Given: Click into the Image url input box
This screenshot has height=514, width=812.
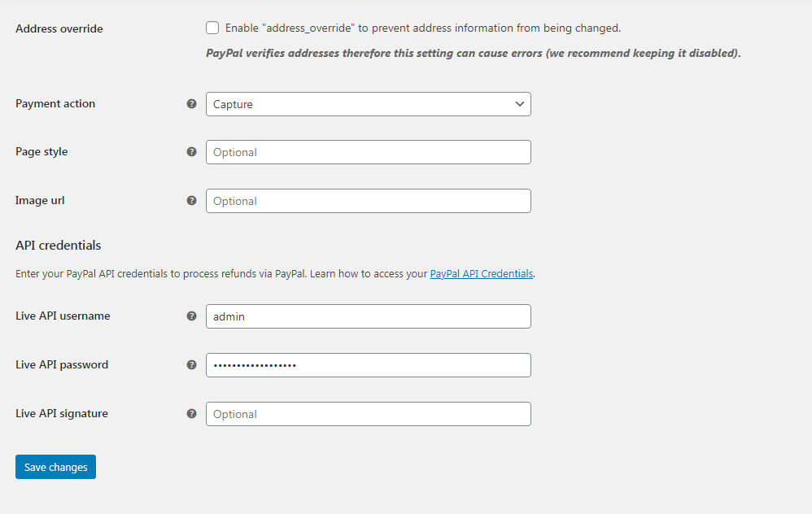Looking at the screenshot, I should coord(368,201).
